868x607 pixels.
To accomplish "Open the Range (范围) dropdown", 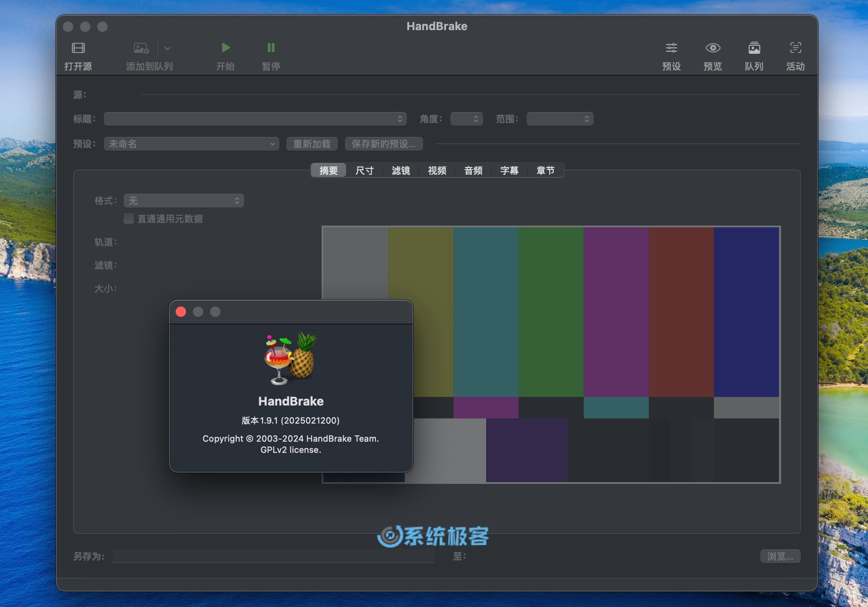I will point(560,119).
